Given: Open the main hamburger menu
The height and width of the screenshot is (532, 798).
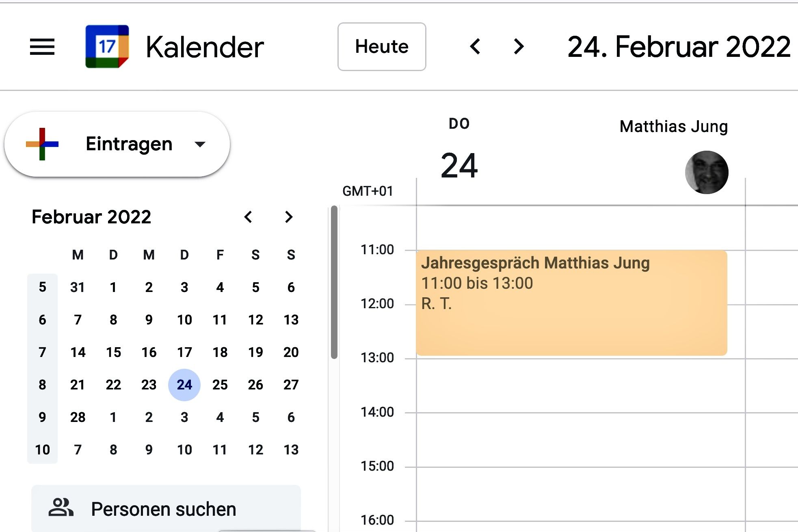Looking at the screenshot, I should point(42,47).
